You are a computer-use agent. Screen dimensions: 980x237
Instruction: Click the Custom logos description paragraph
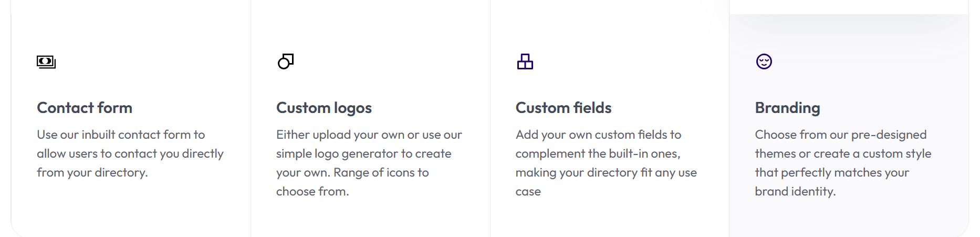point(369,163)
